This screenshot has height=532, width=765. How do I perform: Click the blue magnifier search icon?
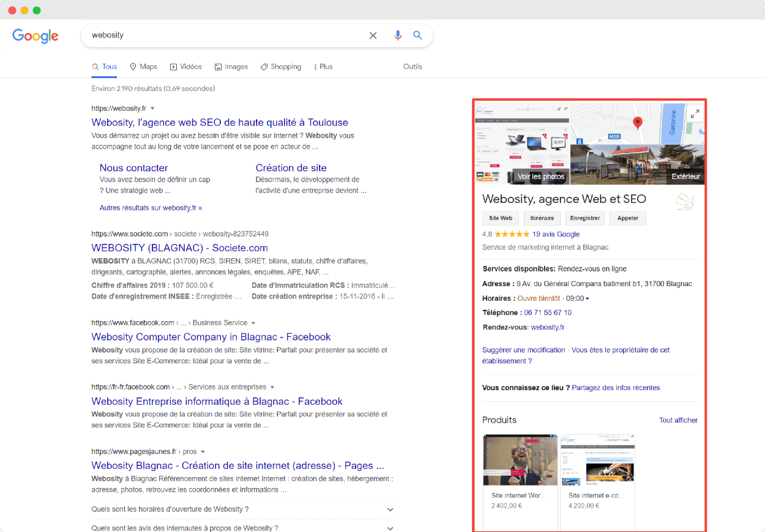(x=417, y=35)
